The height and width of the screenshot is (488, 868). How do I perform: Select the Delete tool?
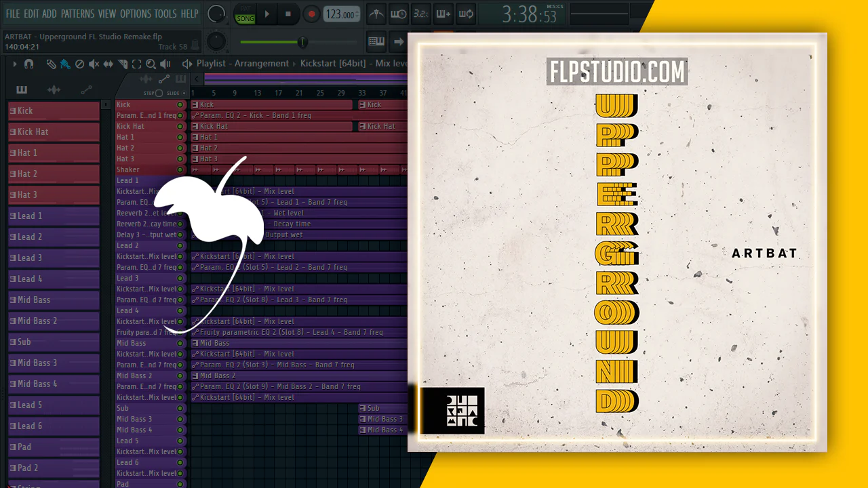coord(79,64)
